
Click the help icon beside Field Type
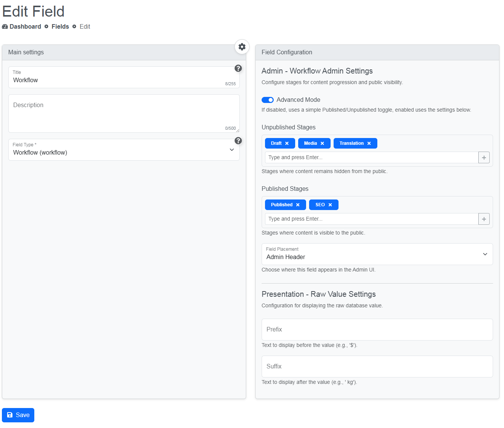tap(238, 141)
